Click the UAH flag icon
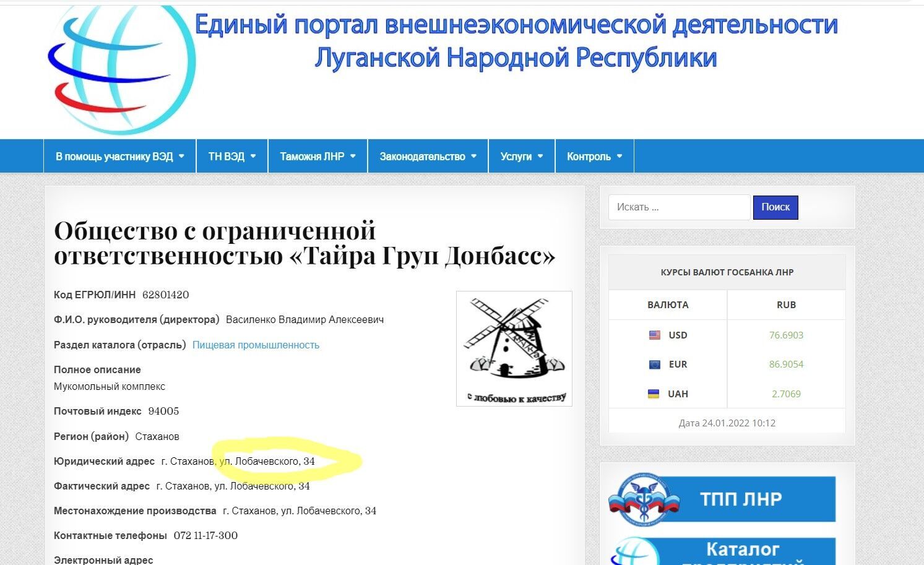Image resolution: width=924 pixels, height=565 pixels. [x=654, y=394]
